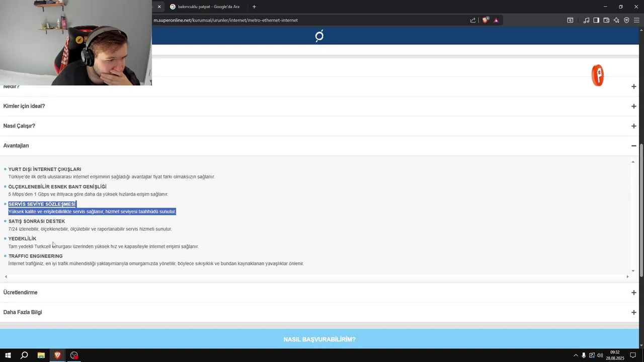Image resolution: width=644 pixels, height=362 pixels.
Task: Click the panel horizontal scroll-right arrow
Action: coord(627,277)
